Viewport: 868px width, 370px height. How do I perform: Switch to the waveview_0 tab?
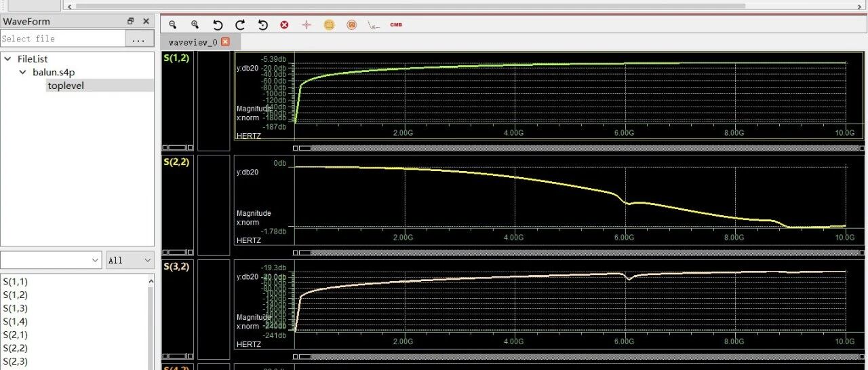pyautogui.click(x=193, y=42)
